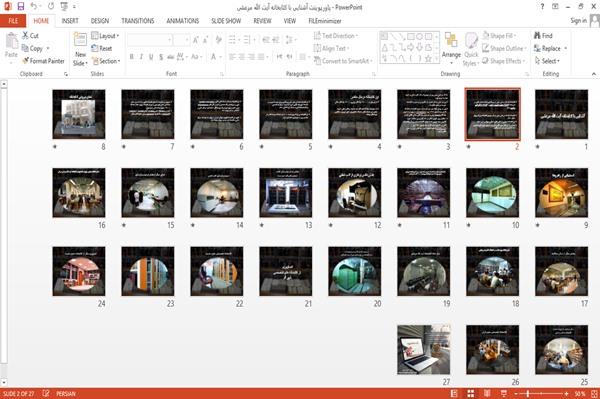Click Cut in the Clipboard group
Viewport: 600px width, 399px height.
tap(30, 36)
